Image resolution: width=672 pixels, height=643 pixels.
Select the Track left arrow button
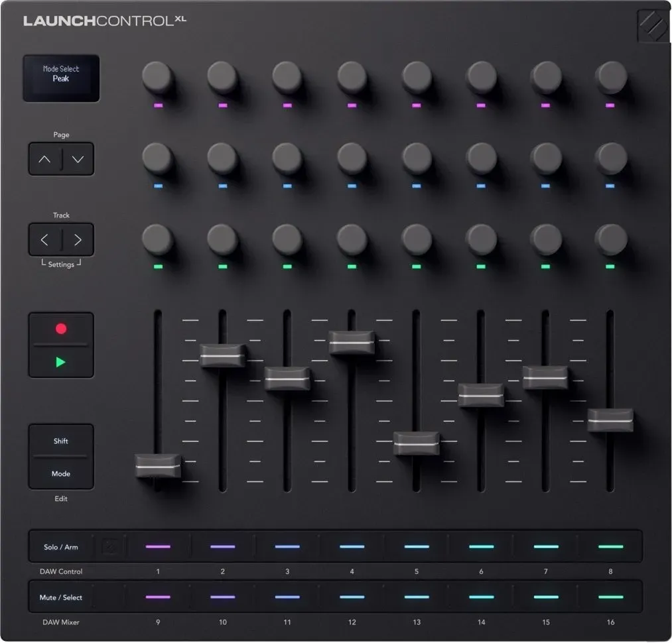[x=44, y=240]
